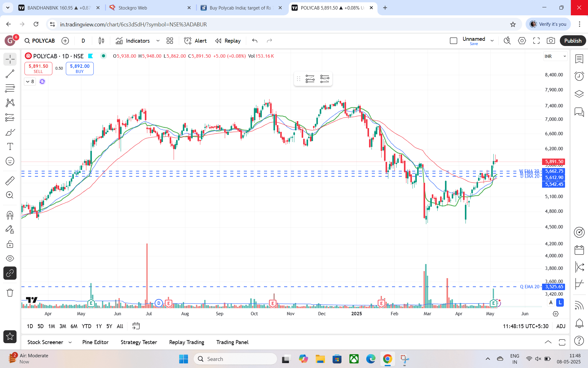
Task: Open the notifications bell panel
Action: 579,323
